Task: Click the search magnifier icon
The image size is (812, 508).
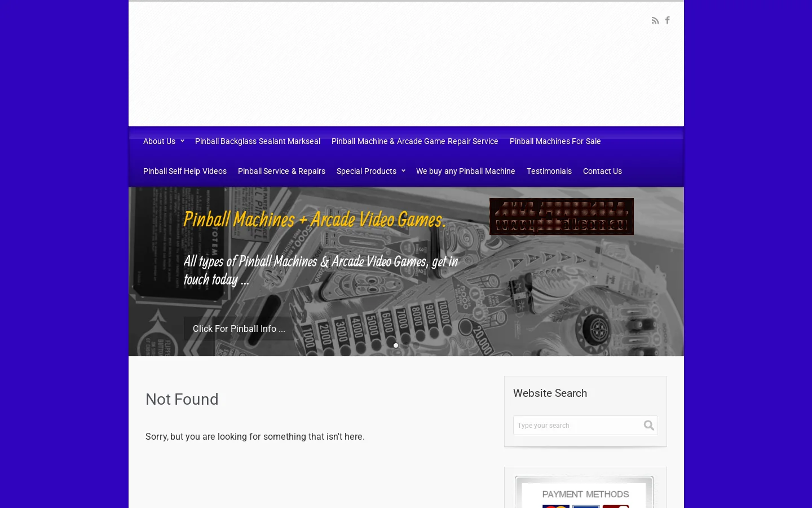Action: tap(649, 425)
